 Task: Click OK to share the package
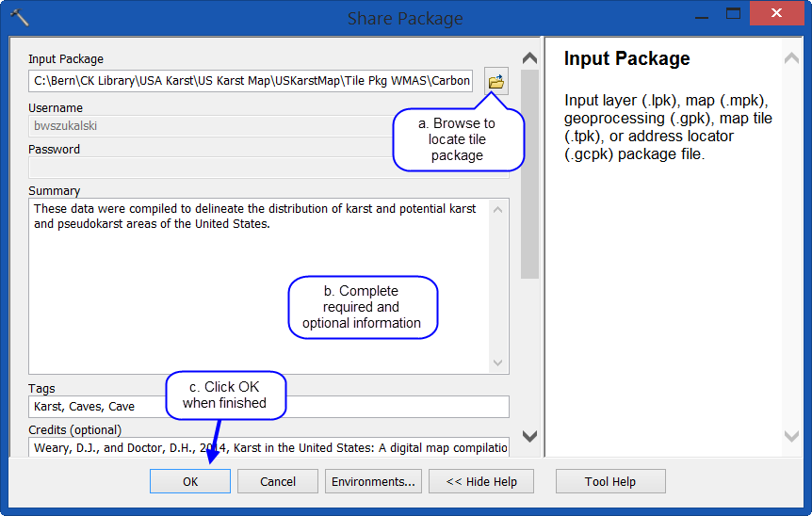click(x=190, y=481)
